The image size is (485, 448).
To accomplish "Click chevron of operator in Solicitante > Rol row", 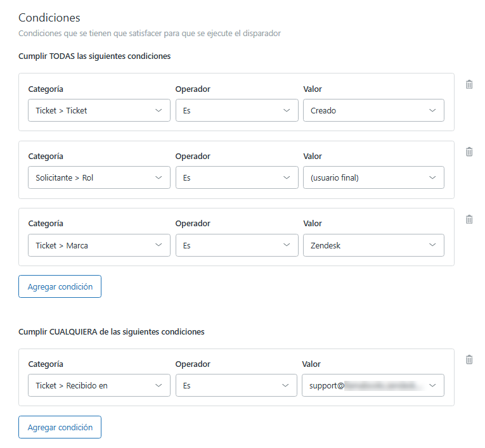I will click(x=286, y=177).
